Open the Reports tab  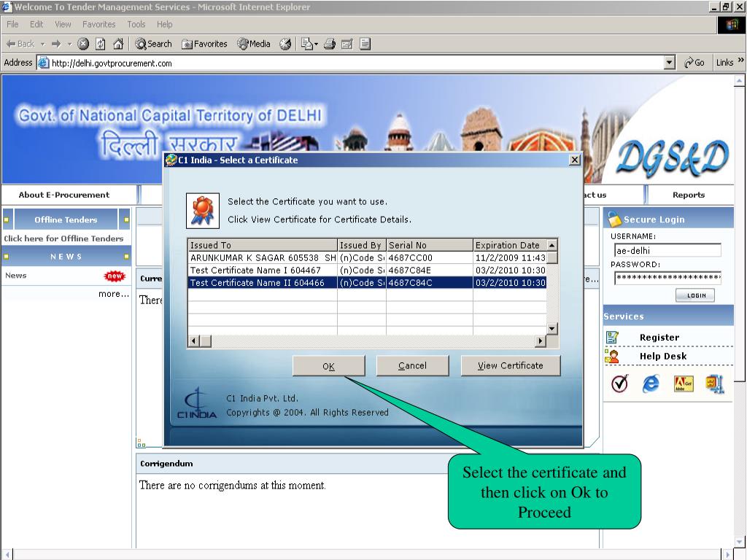point(689,195)
